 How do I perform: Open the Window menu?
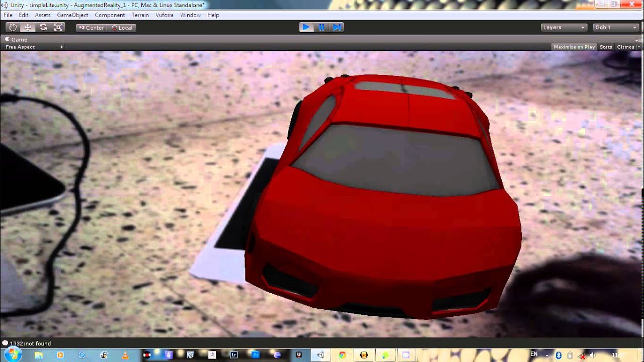tap(191, 15)
